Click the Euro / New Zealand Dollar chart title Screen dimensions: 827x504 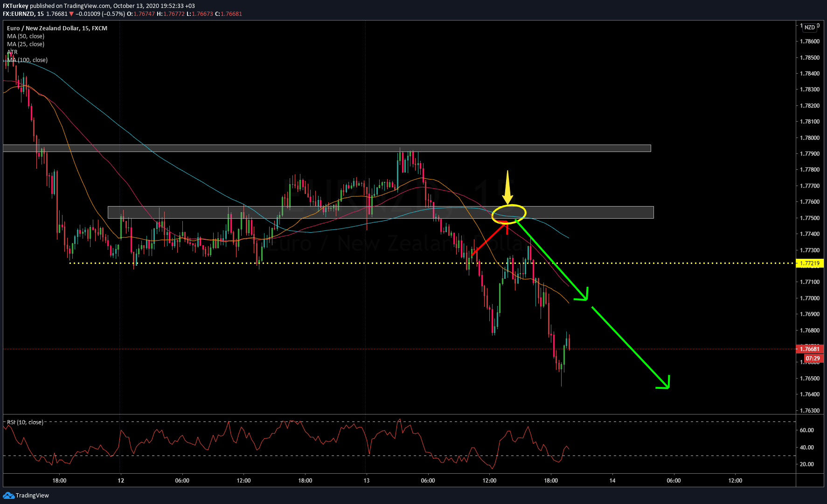(57, 28)
